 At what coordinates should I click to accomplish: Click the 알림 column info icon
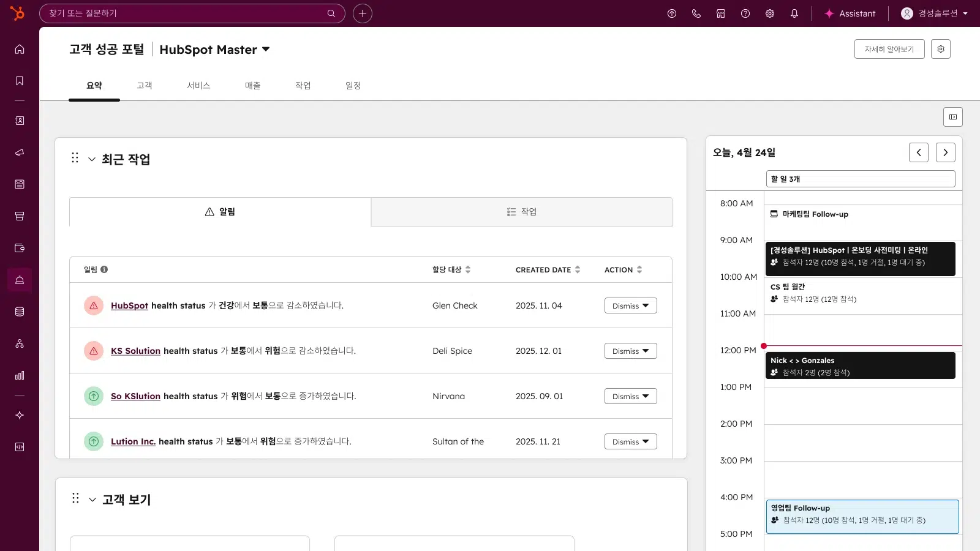tap(104, 269)
